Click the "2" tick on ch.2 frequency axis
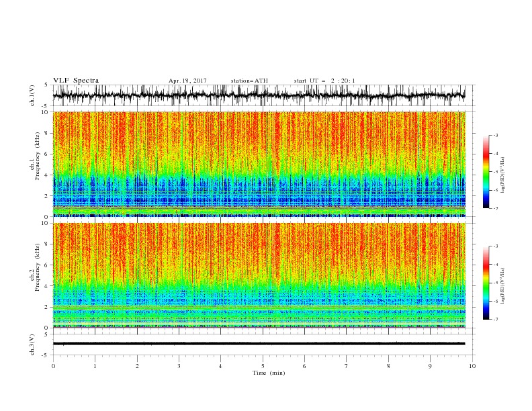Image resolution: width=532 pixels, height=411 pixels. 47,307
